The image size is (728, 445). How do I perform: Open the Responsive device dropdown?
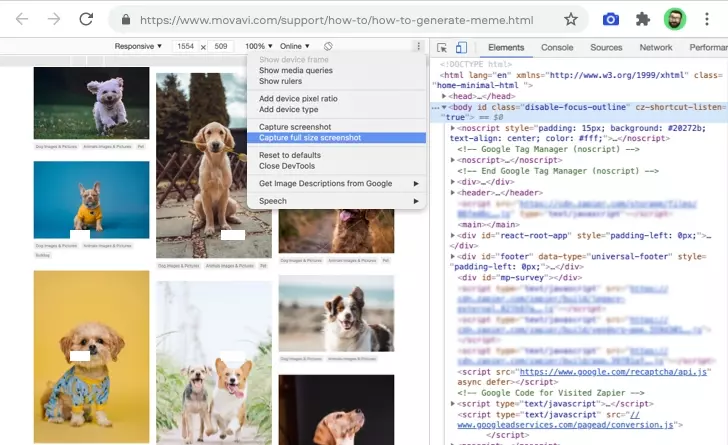click(138, 46)
